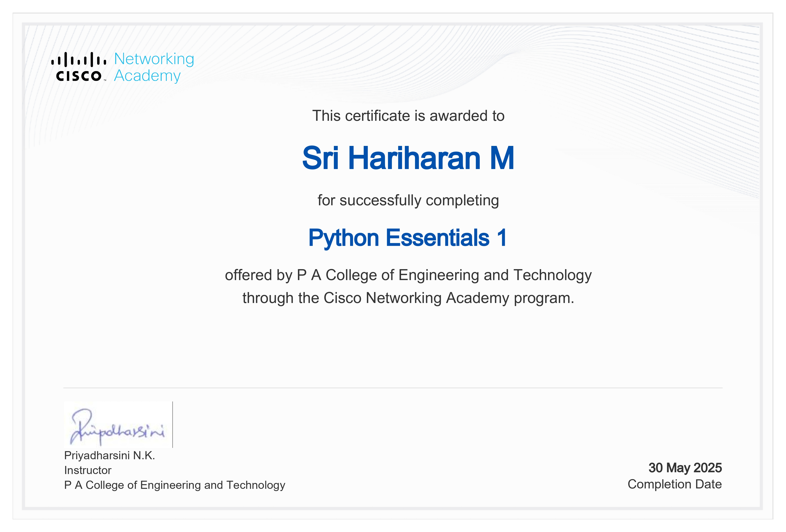The height and width of the screenshot is (532, 786).
Task: Click the course title Python Essentials 1
Action: pos(408,238)
